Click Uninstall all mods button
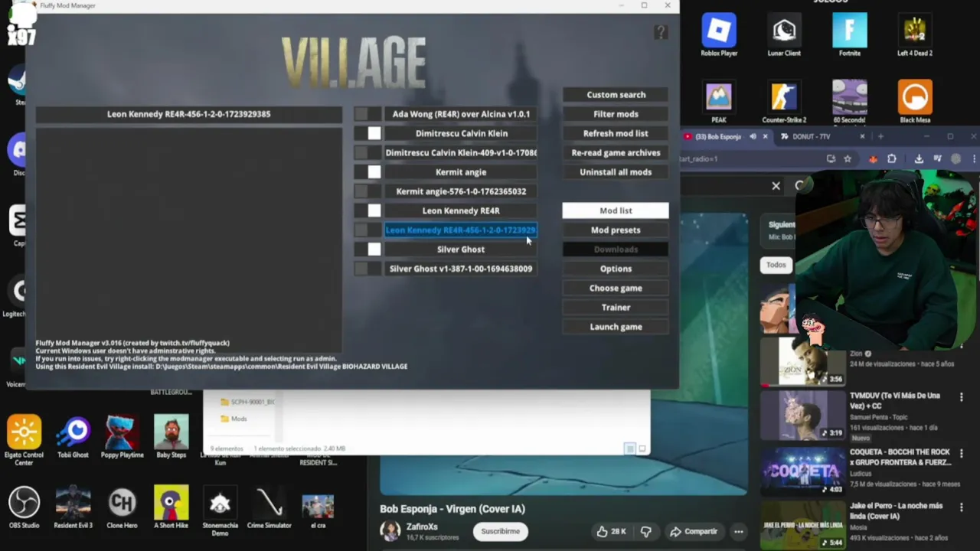980x551 pixels. (616, 172)
